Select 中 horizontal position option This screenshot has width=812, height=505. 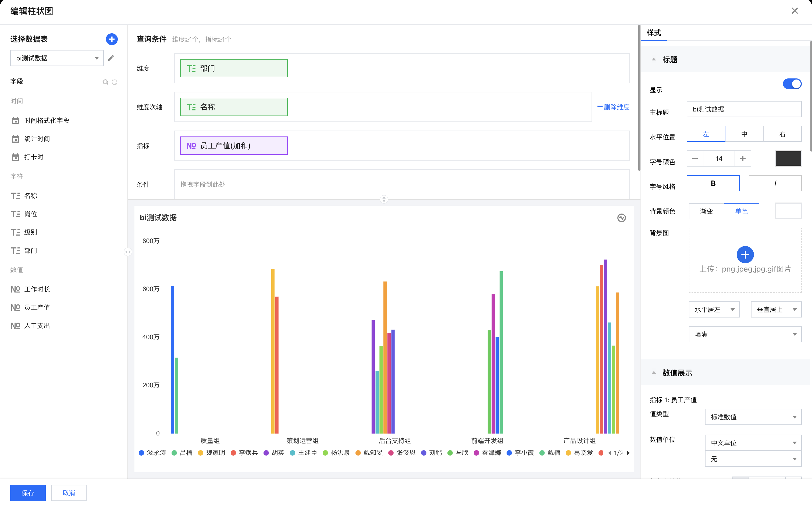(x=744, y=134)
